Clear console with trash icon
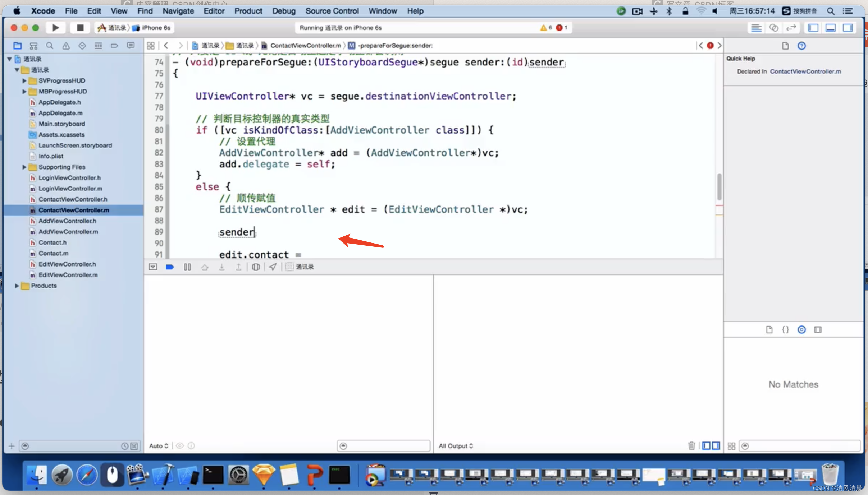This screenshot has height=495, width=868. (691, 446)
